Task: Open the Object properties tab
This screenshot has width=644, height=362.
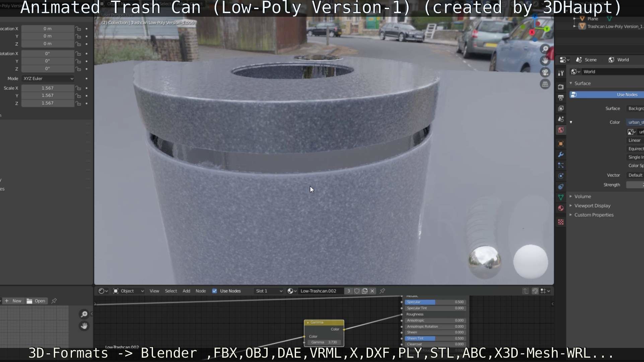Action: (x=561, y=144)
